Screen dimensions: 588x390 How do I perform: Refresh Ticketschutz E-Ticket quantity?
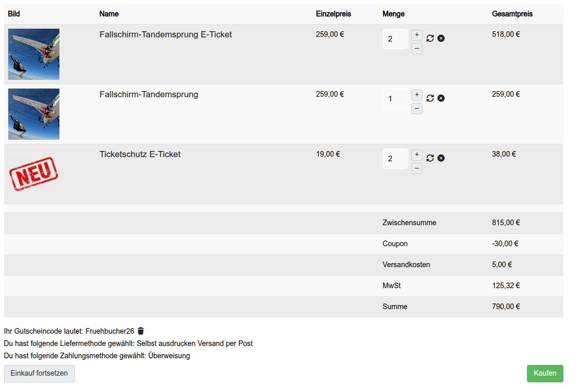click(x=430, y=158)
